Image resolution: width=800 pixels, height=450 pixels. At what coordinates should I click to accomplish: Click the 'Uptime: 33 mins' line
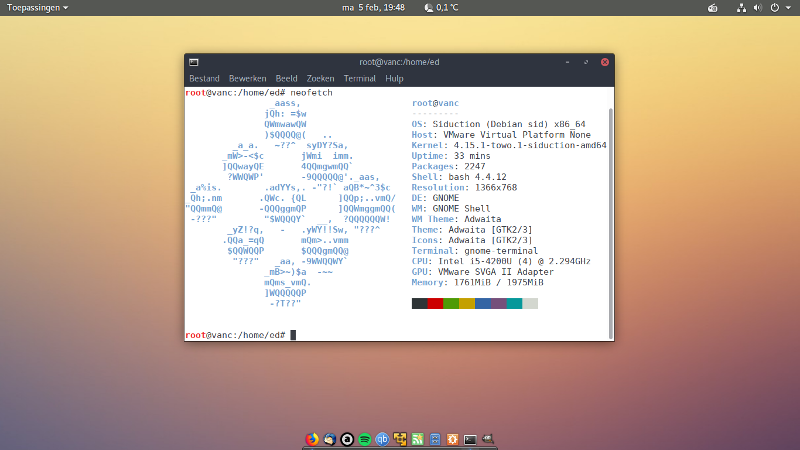coord(451,156)
